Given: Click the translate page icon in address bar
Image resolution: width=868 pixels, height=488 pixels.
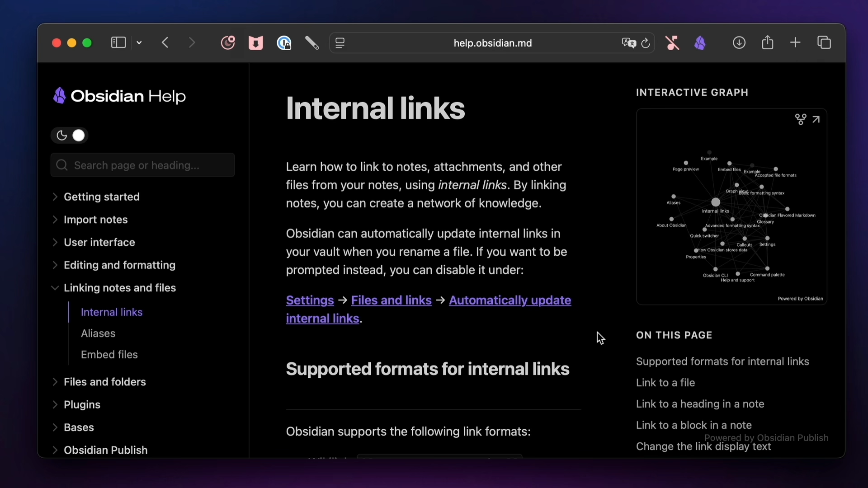Looking at the screenshot, I should pos(628,43).
